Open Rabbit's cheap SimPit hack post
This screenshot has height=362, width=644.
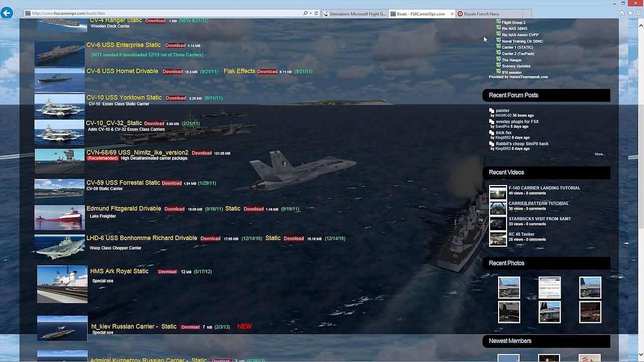[522, 144]
